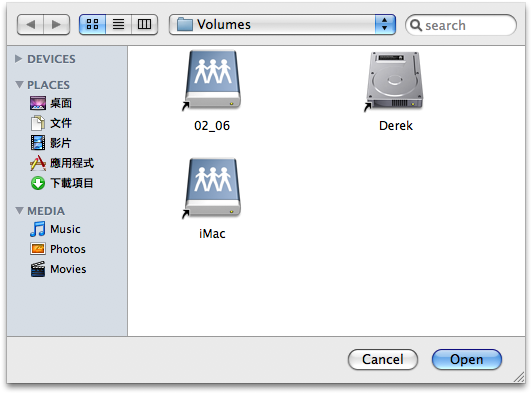Select the iMac shared volume icon
The image size is (532, 394).
pyautogui.click(x=212, y=188)
